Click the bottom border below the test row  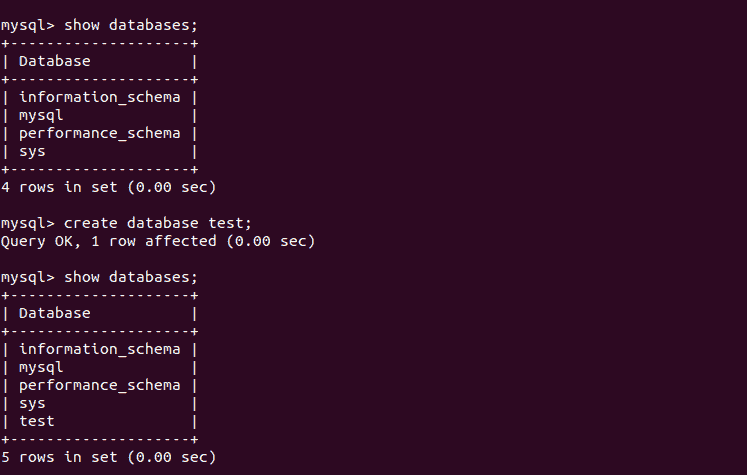point(100,439)
